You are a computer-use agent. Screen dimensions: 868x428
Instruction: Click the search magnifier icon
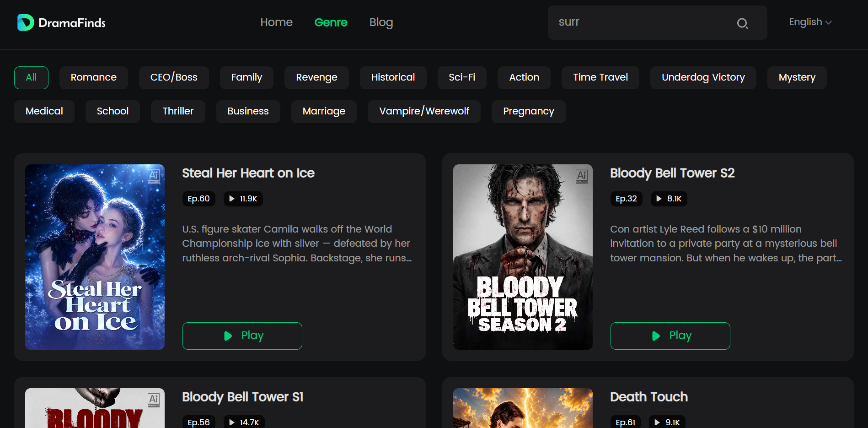pyautogui.click(x=742, y=23)
